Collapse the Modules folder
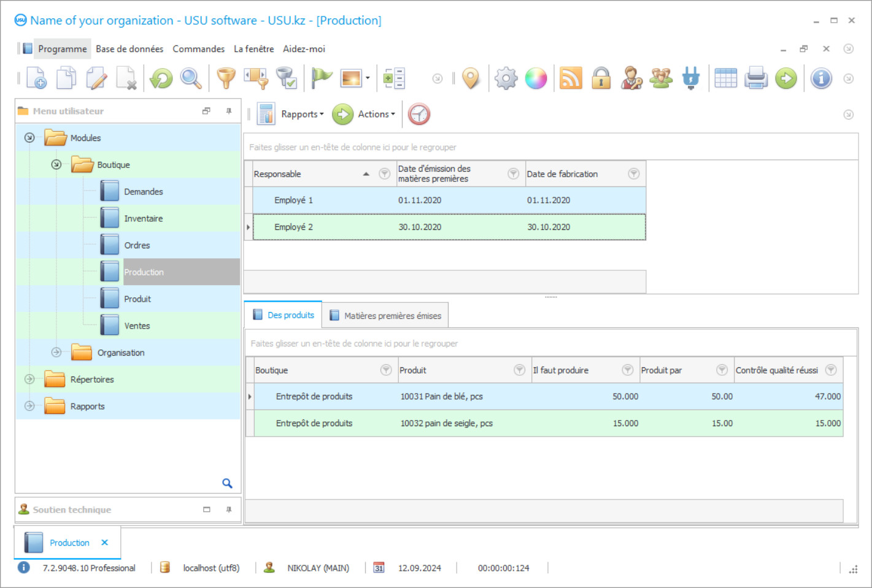Screen dimensions: 872x588 pos(29,137)
